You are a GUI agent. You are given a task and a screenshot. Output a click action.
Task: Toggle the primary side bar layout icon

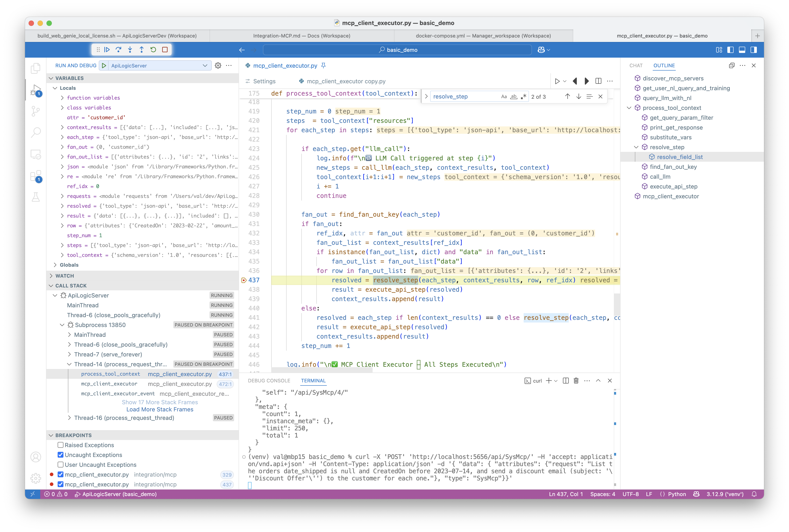731,50
